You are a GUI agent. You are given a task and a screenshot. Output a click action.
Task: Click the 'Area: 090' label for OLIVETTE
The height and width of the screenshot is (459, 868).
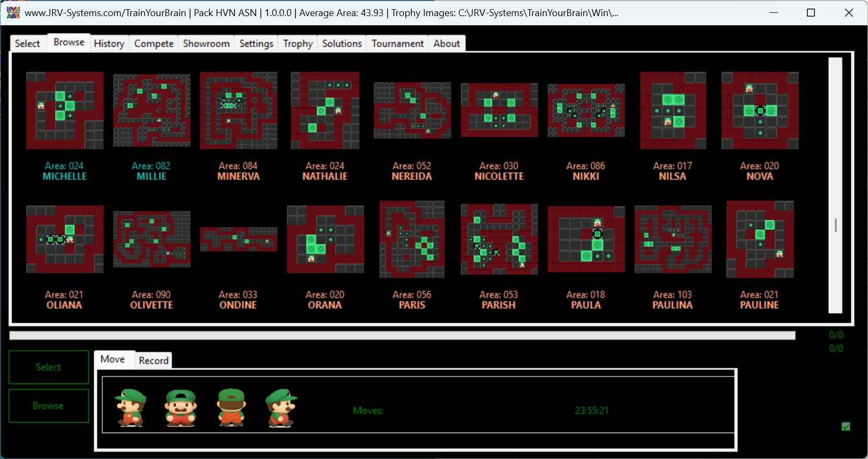151,295
